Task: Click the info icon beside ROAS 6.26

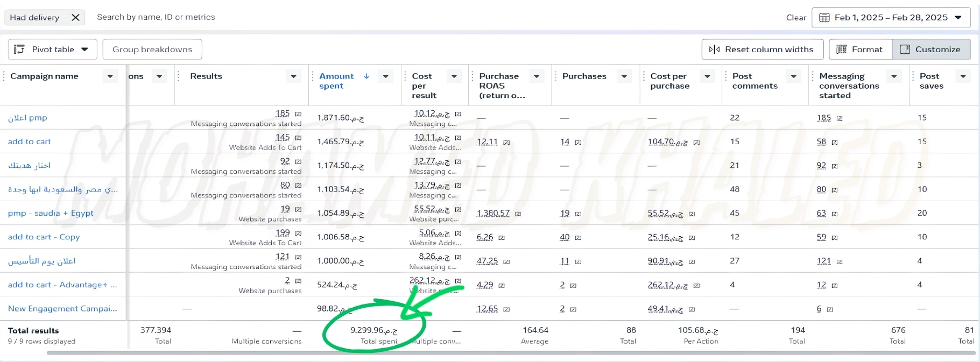Action: (x=502, y=238)
